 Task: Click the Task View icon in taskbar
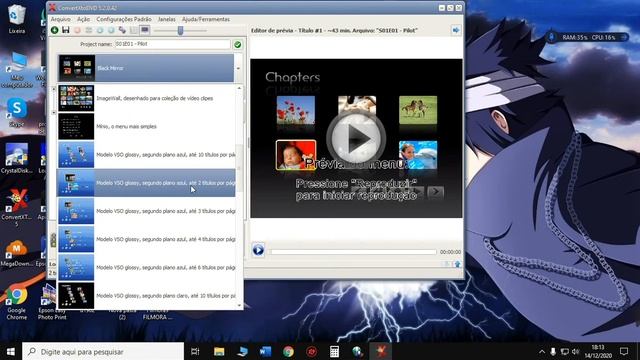point(195,351)
